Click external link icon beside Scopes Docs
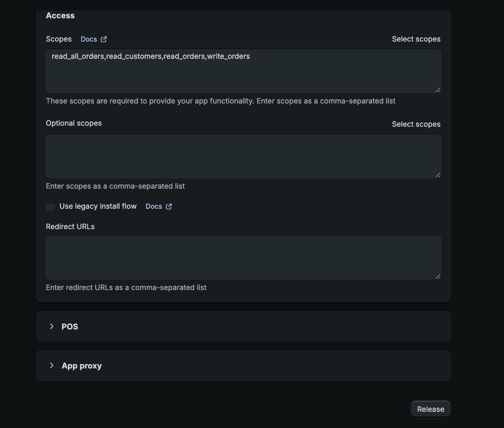This screenshot has width=504, height=428. click(104, 39)
